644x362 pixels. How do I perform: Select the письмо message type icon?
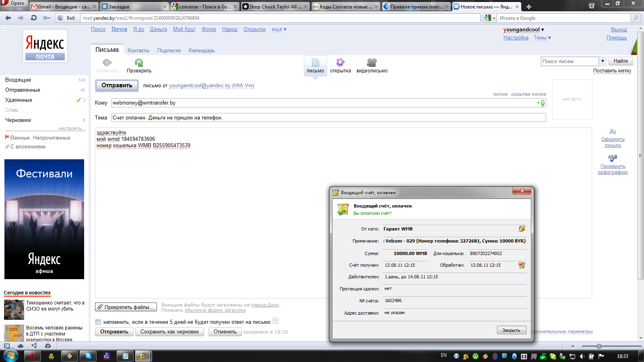point(315,62)
